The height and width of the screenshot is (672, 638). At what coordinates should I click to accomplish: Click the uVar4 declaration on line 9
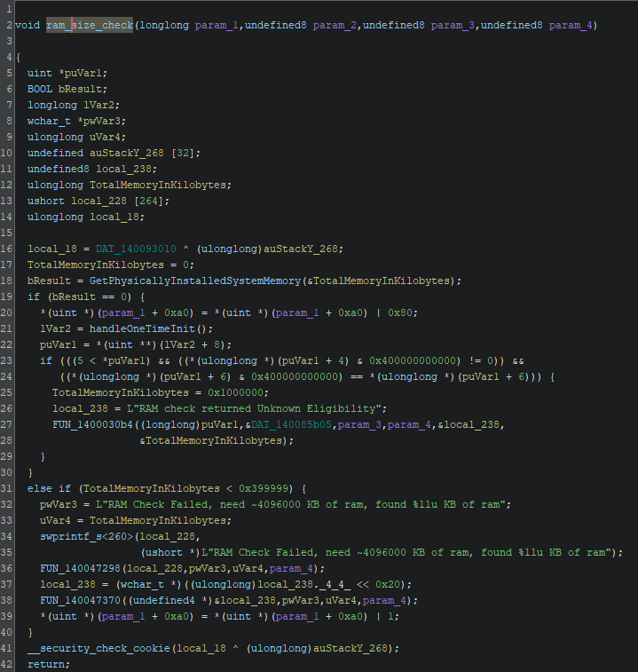point(105,137)
